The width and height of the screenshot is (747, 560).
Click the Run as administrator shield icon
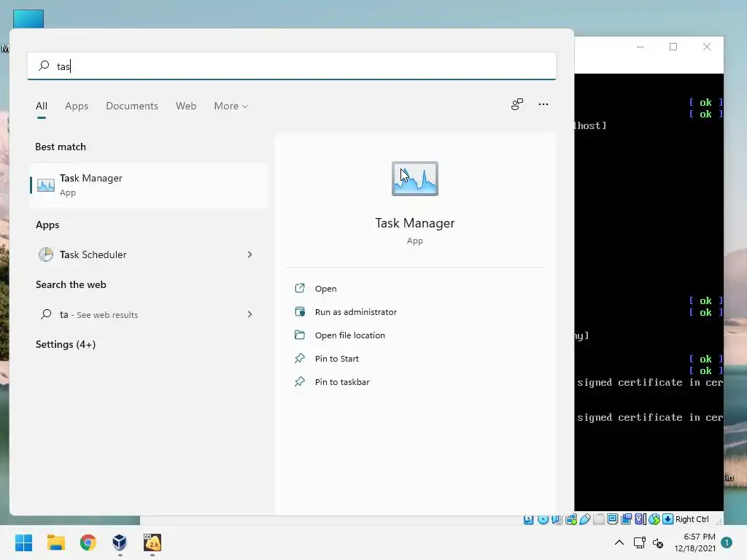300,311
